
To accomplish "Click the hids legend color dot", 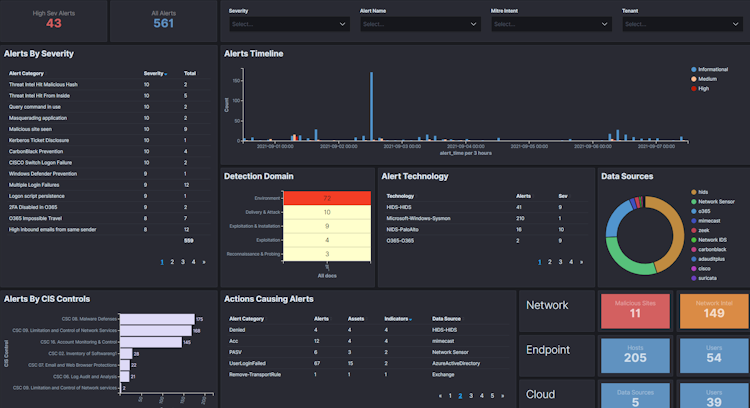I will pyautogui.click(x=694, y=192).
